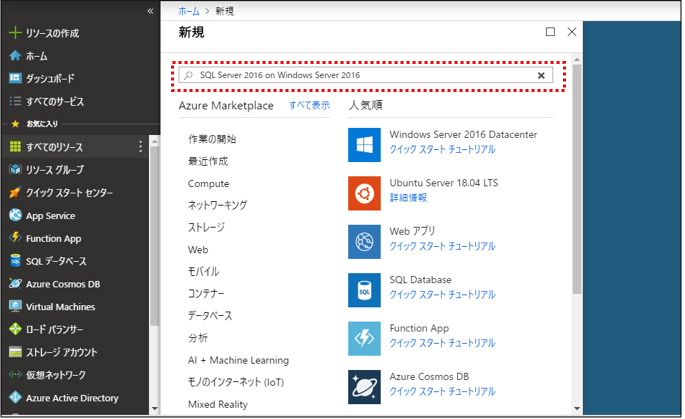The width and height of the screenshot is (685, 419).
Task: Select ストレージ category
Action: click(x=207, y=228)
